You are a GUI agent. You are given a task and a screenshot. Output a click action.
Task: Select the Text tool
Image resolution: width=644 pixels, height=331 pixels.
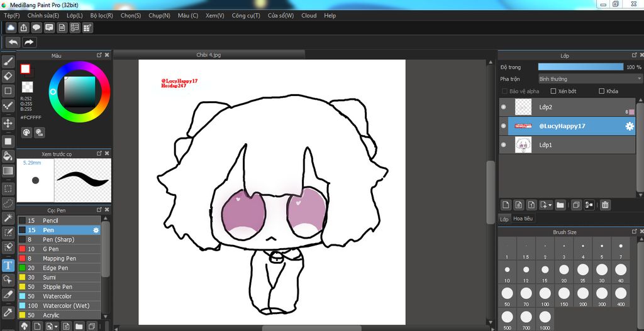click(x=8, y=266)
